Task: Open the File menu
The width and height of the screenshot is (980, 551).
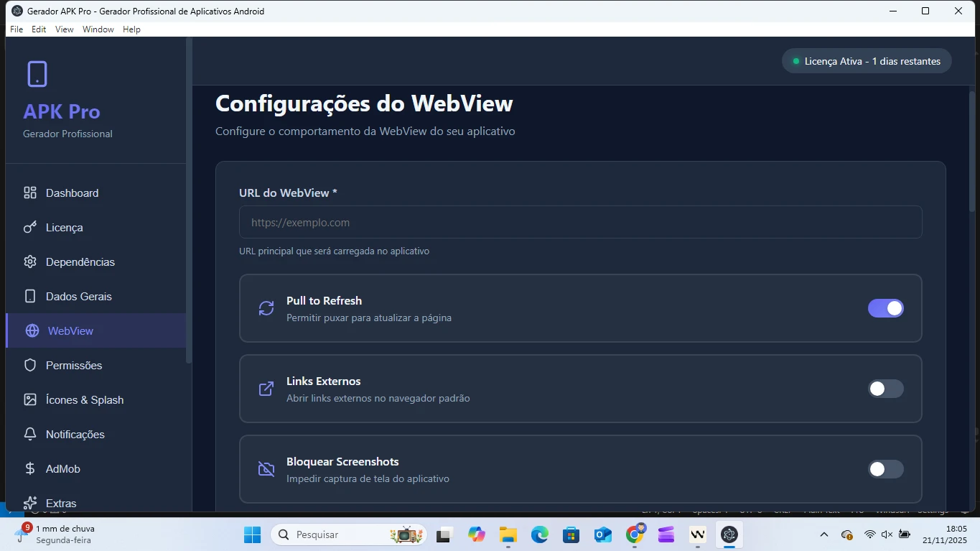Action: (17, 29)
